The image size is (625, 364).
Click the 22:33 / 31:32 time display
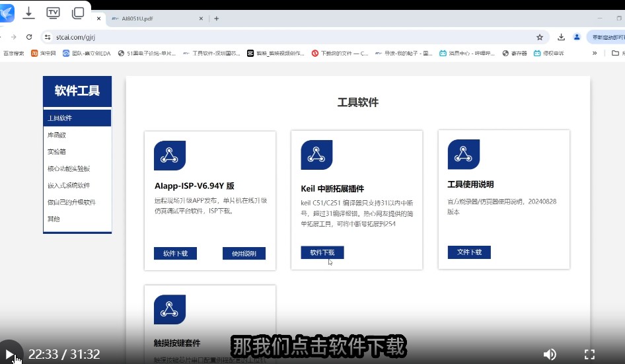pos(64,354)
